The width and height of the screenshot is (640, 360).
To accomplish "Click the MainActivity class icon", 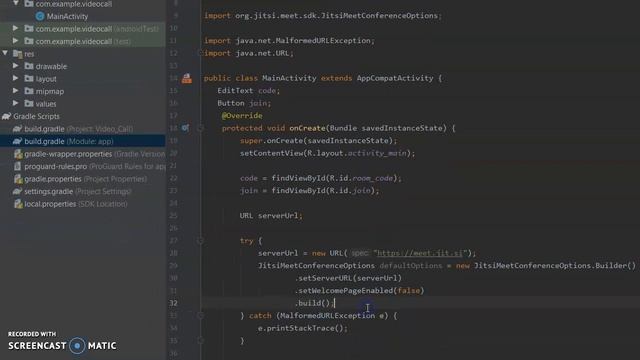I will point(40,16).
